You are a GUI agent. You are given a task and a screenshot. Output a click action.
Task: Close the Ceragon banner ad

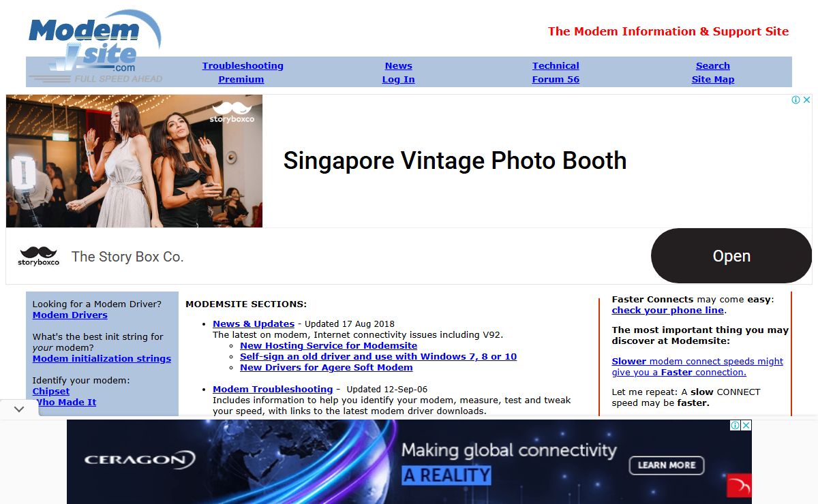point(746,426)
